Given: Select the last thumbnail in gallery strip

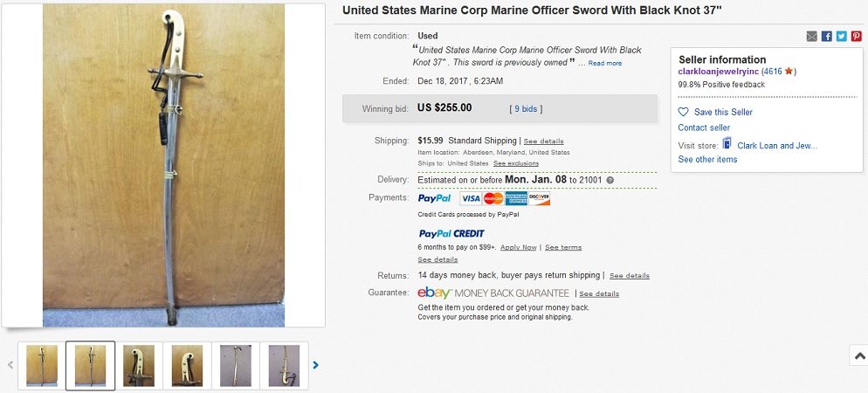Looking at the screenshot, I should tap(284, 365).
